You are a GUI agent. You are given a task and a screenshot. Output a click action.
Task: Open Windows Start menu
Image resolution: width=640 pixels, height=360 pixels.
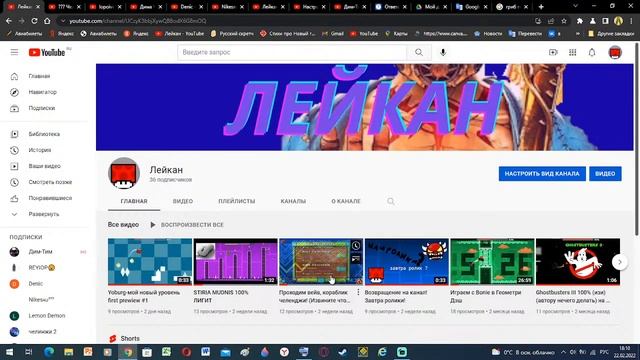coord(9,352)
